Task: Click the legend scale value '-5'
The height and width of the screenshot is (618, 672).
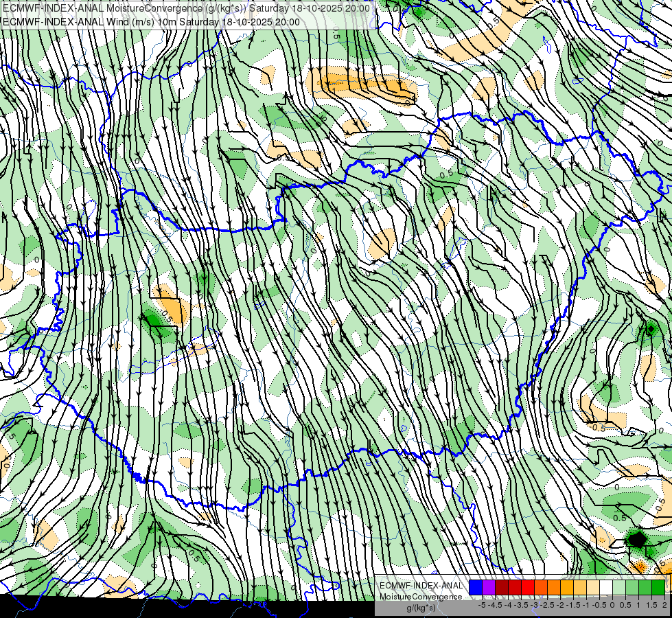Action: [482, 605]
